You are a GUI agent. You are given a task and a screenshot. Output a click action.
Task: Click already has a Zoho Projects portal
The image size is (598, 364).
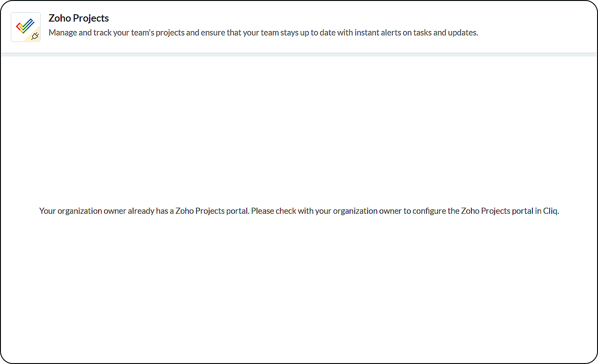point(188,211)
